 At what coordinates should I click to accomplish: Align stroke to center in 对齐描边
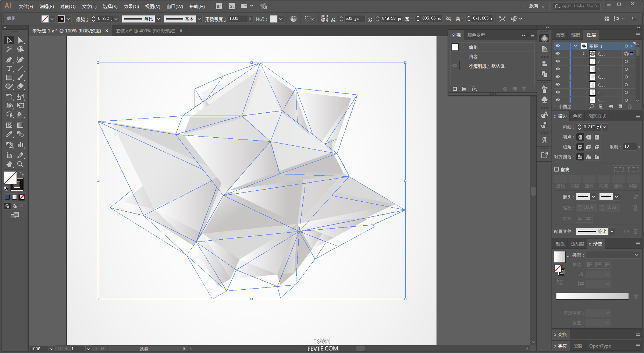pos(580,157)
